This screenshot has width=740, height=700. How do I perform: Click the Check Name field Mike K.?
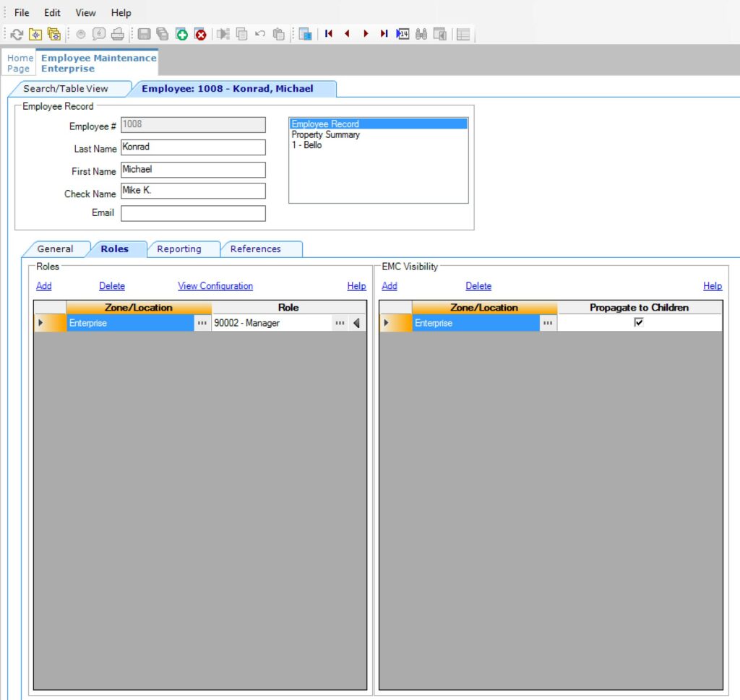(193, 191)
